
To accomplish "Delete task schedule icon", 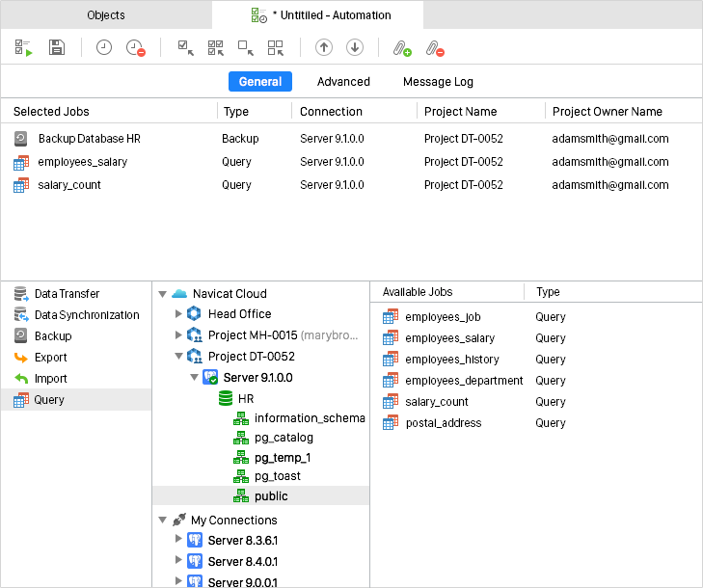I will click(135, 47).
